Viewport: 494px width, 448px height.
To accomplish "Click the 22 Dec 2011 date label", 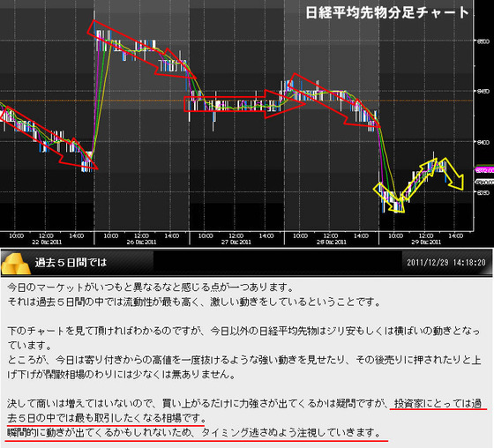I will pos(47,242).
